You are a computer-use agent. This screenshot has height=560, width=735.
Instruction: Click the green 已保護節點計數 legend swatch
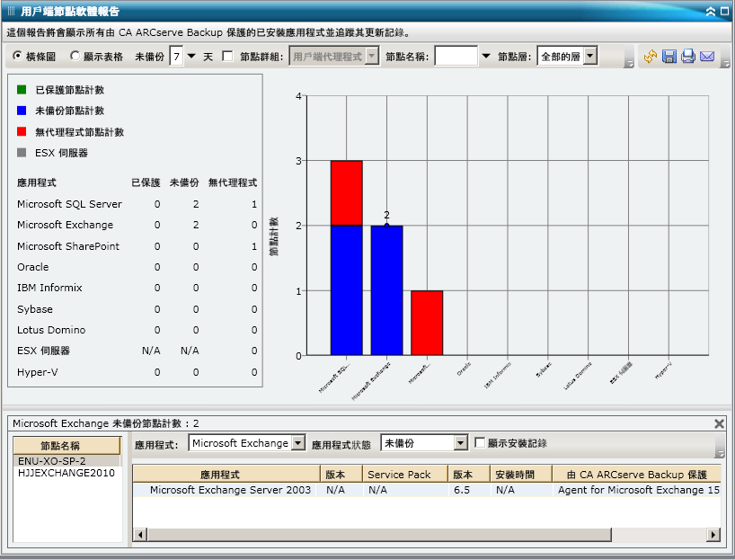[22, 89]
